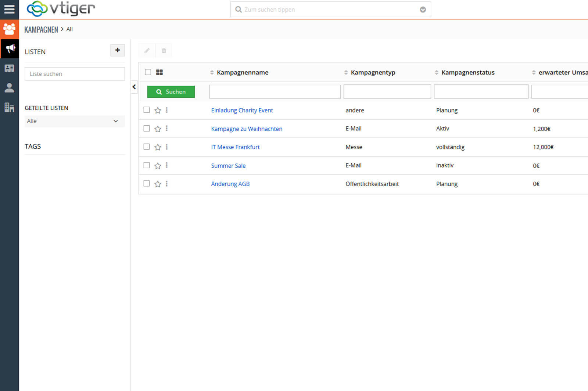Click the trash delete toolbar icon

pyautogui.click(x=164, y=51)
